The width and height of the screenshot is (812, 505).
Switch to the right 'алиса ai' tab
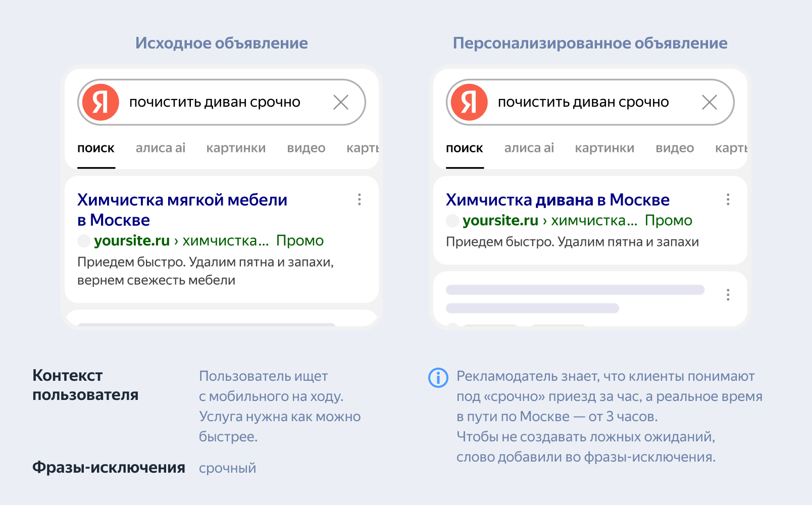tap(529, 148)
